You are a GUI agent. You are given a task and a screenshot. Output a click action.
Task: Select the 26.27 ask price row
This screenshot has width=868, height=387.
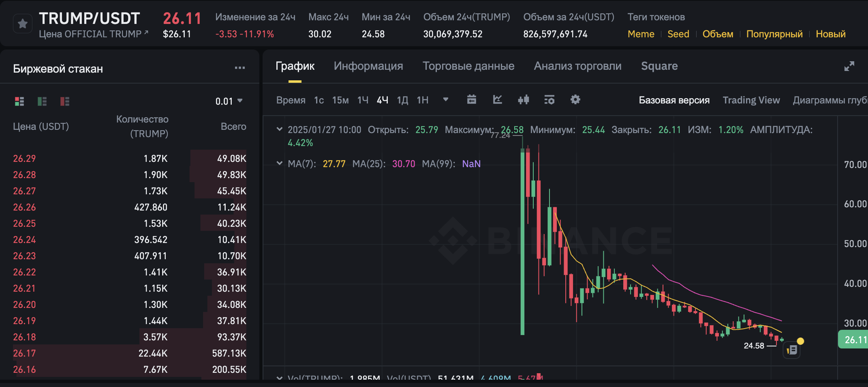130,191
